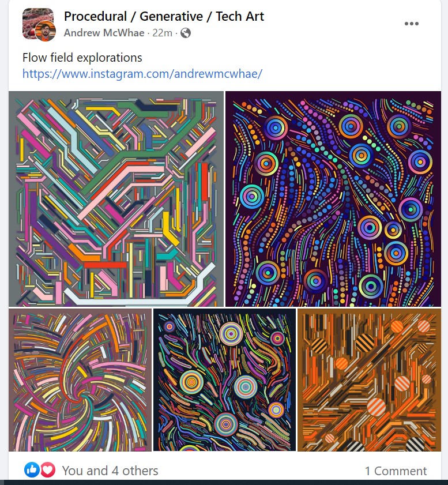Open the swirling spiral strokes artwork
Viewport: 448px width, 485px height.
(80, 380)
